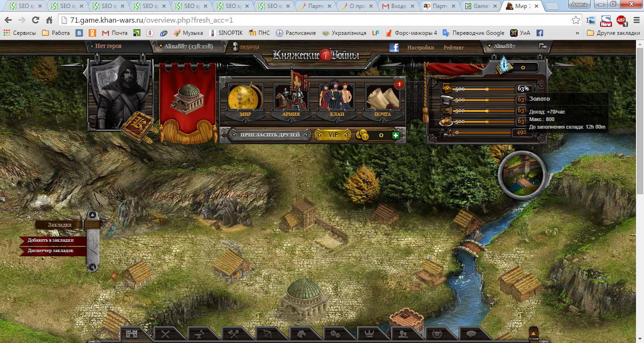This screenshot has height=343, width=644.
Task: Open the Сервисы apps bookmark
Action: (x=19, y=33)
